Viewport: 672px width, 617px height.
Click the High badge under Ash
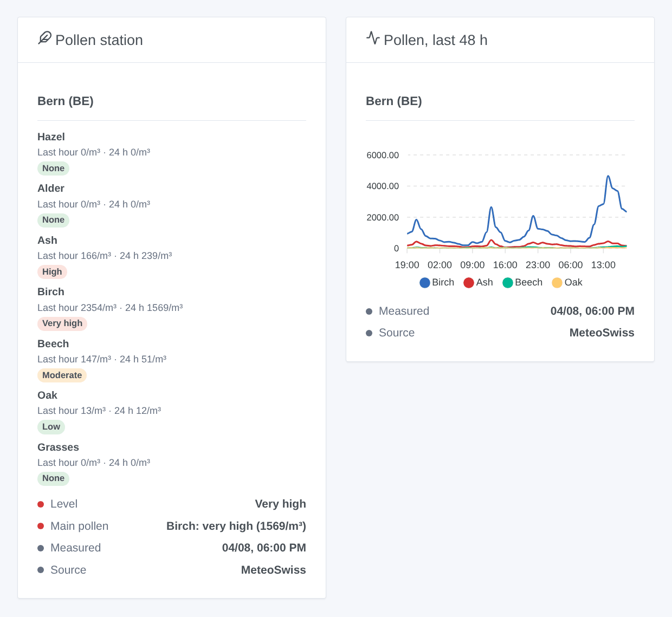(x=52, y=272)
